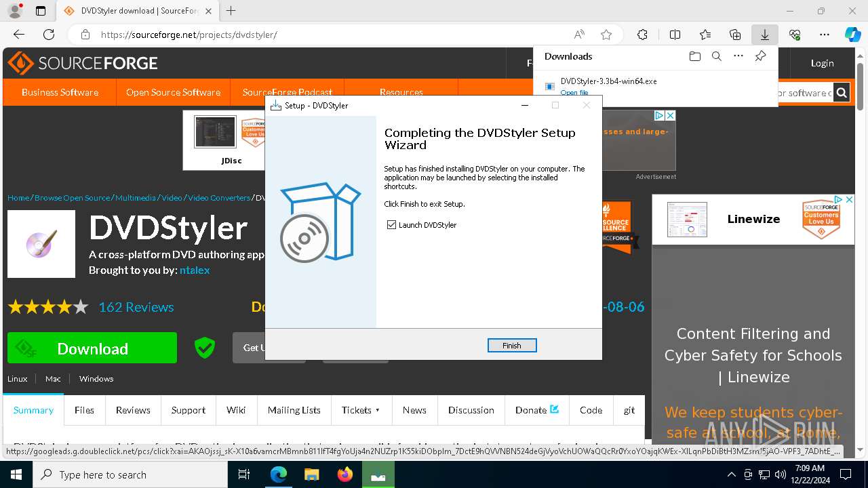Screen dimensions: 868x488
Task: Open a new browser tab
Action: [x=231, y=11]
